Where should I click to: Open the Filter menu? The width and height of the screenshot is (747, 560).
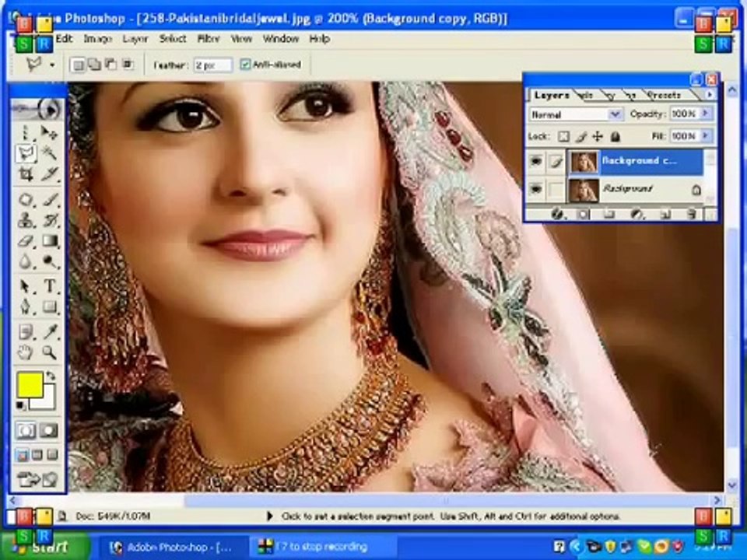click(209, 39)
